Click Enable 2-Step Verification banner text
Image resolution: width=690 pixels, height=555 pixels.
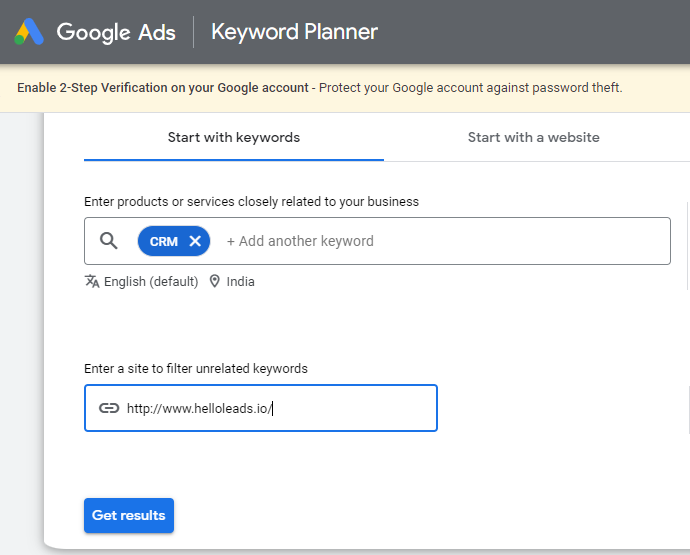(163, 88)
